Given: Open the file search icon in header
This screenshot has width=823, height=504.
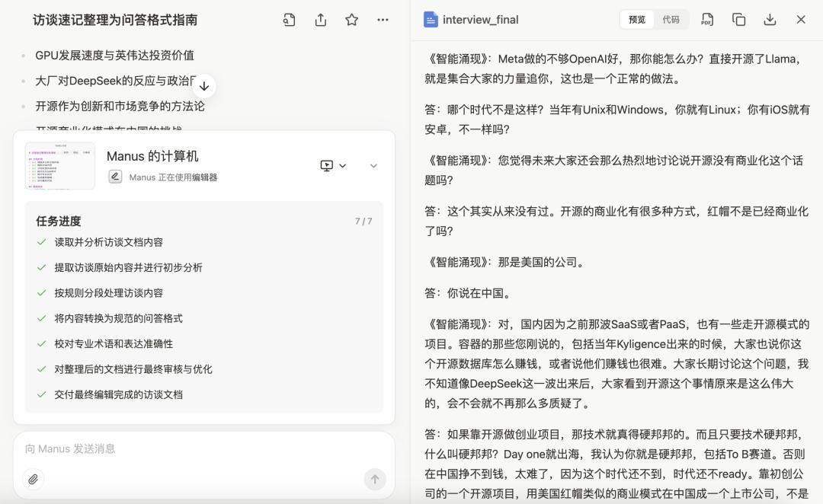Looking at the screenshot, I should [289, 20].
